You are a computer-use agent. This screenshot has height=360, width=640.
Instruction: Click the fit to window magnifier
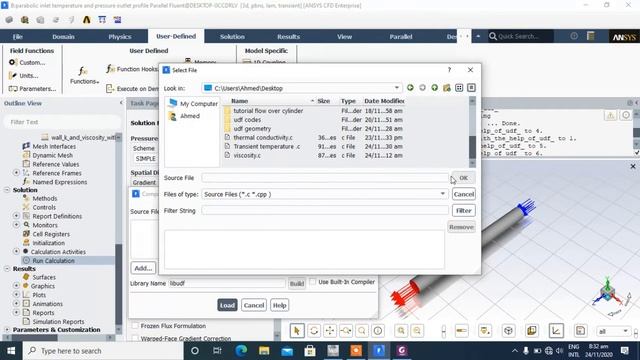point(401,331)
